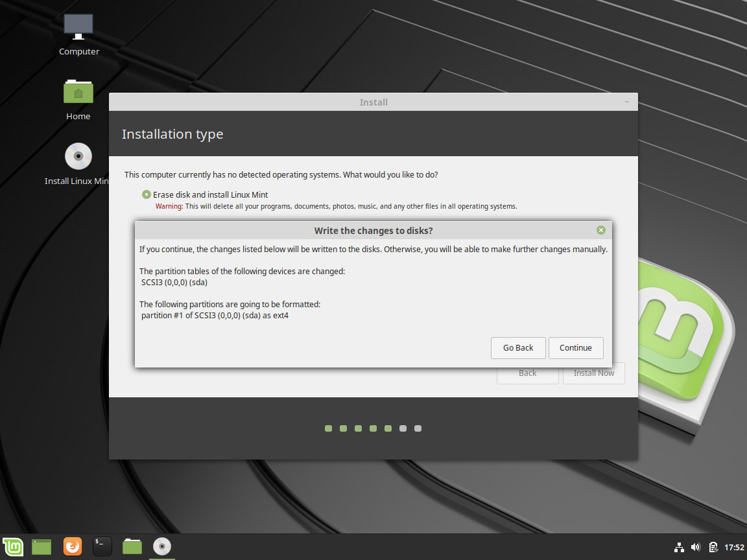Click the 17:52 clock in the panel
The width and height of the screenshot is (747, 560).
[x=734, y=547]
